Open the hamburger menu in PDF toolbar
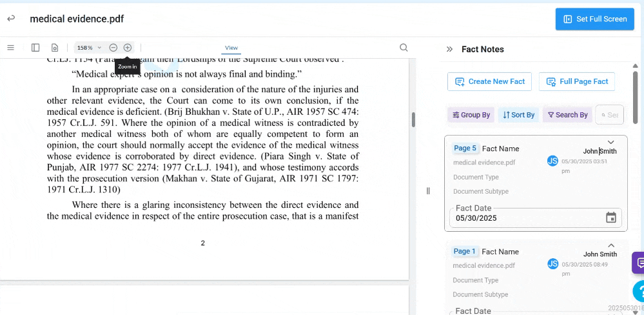 coord(11,48)
